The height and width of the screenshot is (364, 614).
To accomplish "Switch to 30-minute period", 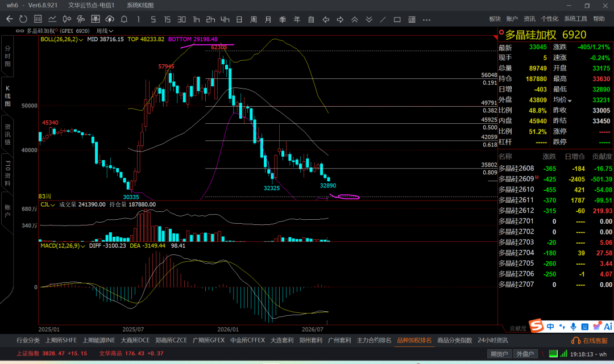I will pyautogui.click(x=181, y=19).
